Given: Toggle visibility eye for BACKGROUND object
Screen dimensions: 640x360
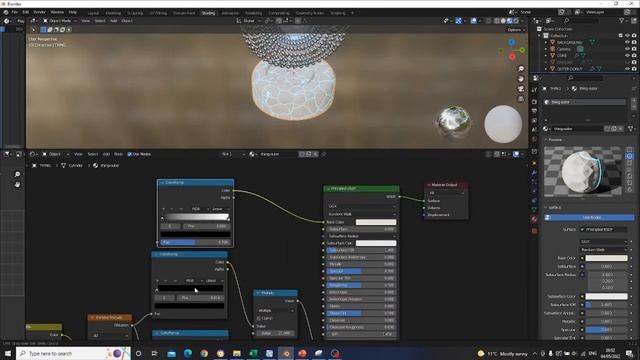Looking at the screenshot, I should (627, 42).
